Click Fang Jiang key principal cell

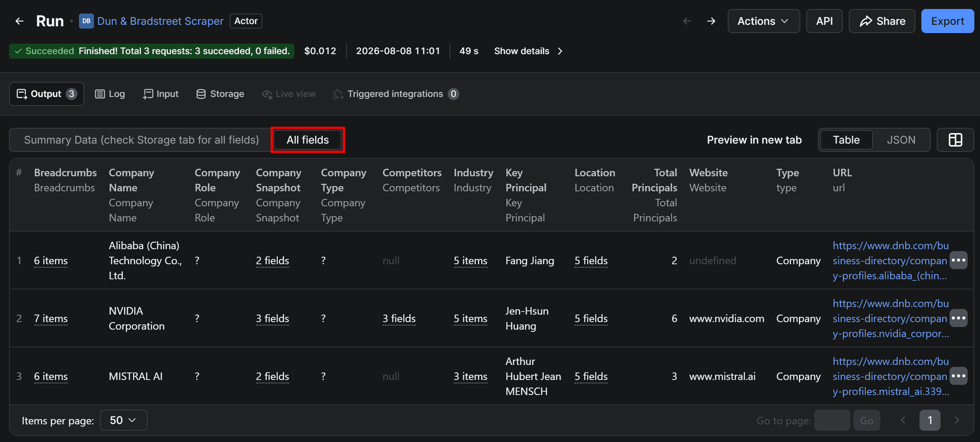coord(530,261)
